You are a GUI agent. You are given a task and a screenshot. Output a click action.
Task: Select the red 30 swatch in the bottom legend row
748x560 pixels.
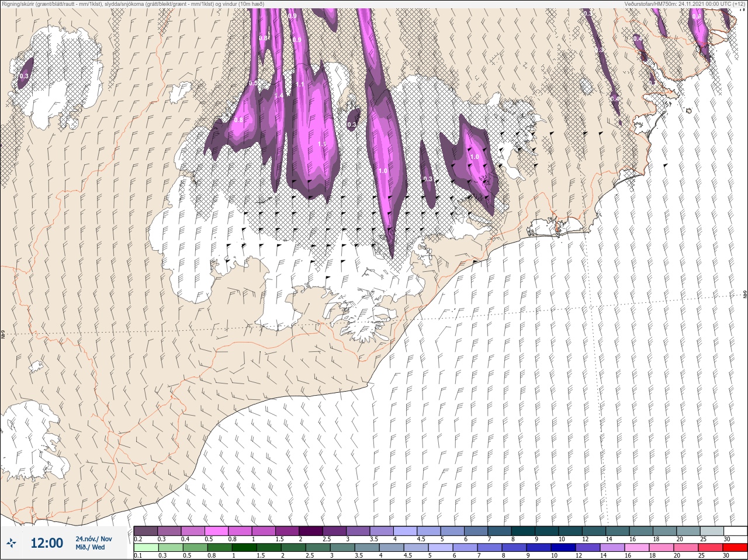click(x=735, y=548)
